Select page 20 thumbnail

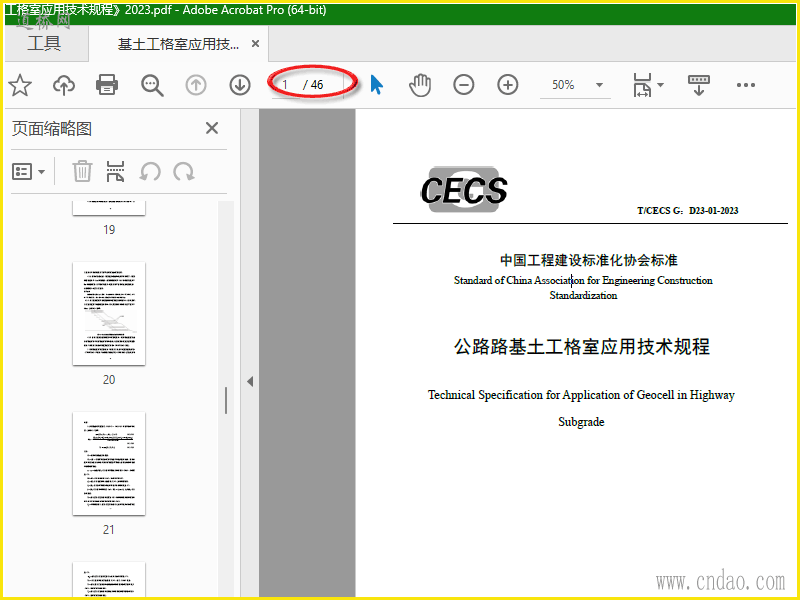pyautogui.click(x=109, y=313)
